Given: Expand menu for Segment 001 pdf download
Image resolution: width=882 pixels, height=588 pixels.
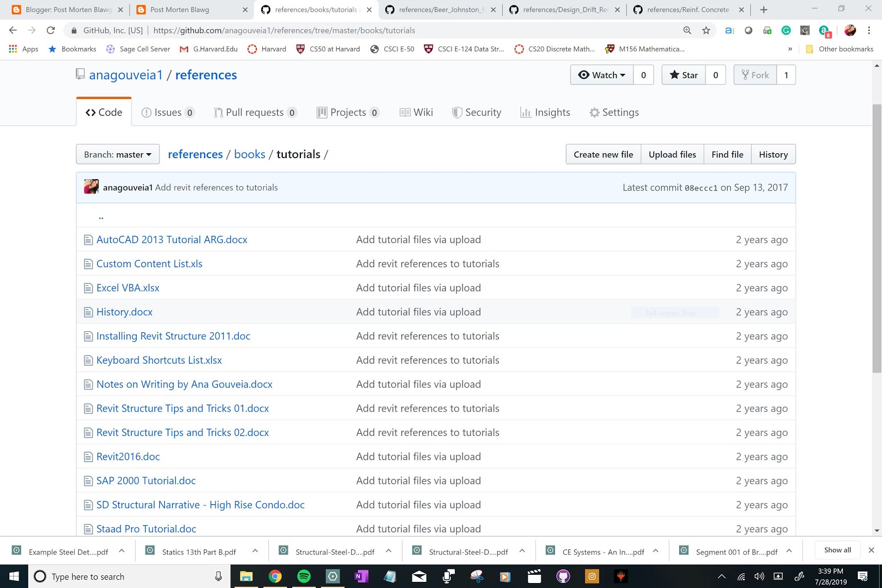Looking at the screenshot, I should (x=789, y=551).
